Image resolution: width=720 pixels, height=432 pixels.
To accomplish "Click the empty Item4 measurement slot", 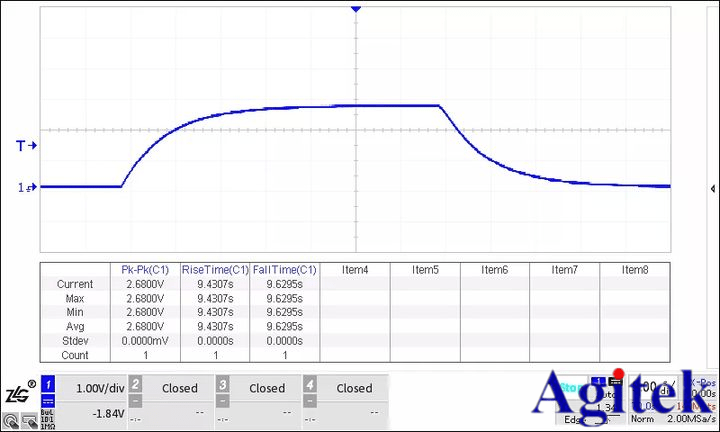I will pyautogui.click(x=355, y=270).
